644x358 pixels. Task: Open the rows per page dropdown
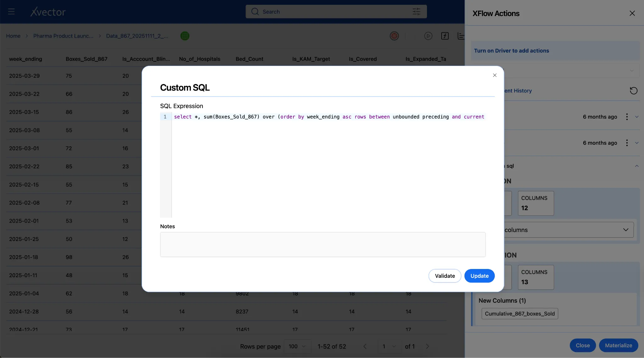pyautogui.click(x=297, y=346)
